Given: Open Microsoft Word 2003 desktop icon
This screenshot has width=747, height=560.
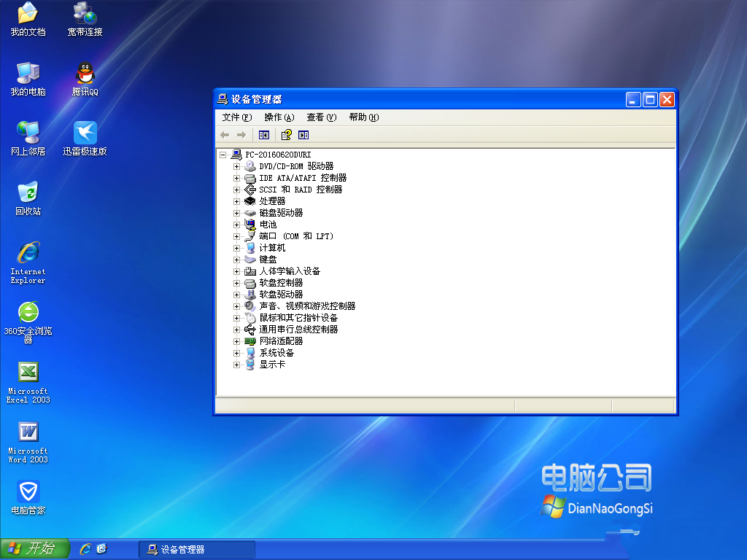Looking at the screenshot, I should (28, 443).
